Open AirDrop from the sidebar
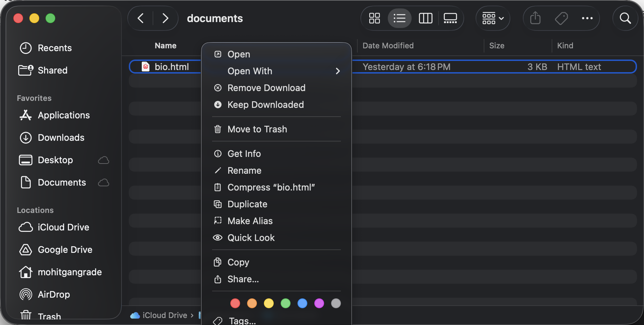644x325 pixels. point(54,295)
